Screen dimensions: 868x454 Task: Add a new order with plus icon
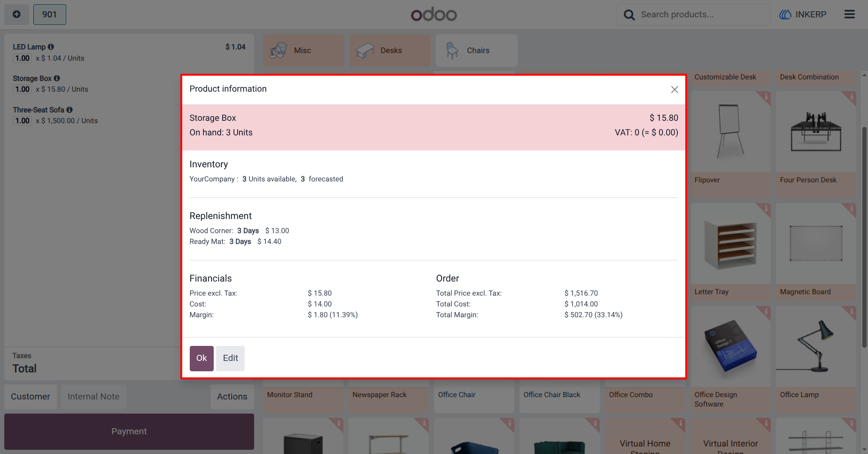click(16, 14)
